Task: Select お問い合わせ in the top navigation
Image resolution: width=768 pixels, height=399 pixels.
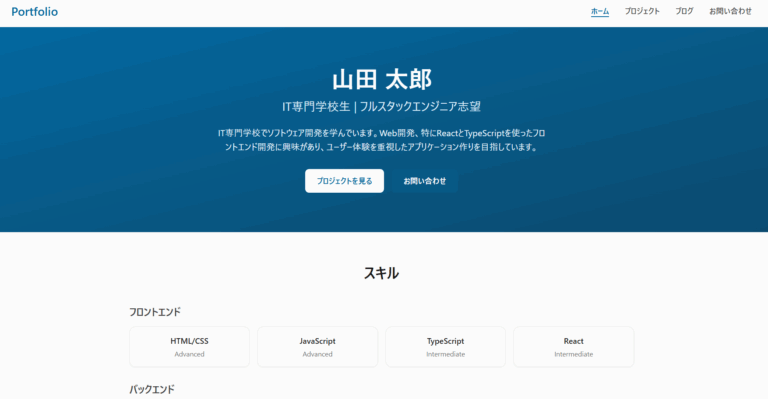Action: pyautogui.click(x=730, y=11)
